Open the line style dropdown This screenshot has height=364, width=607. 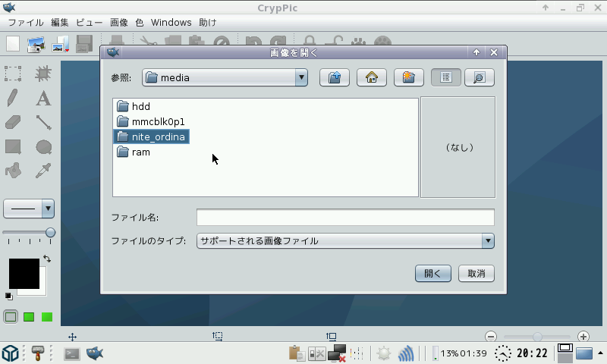[48, 209]
